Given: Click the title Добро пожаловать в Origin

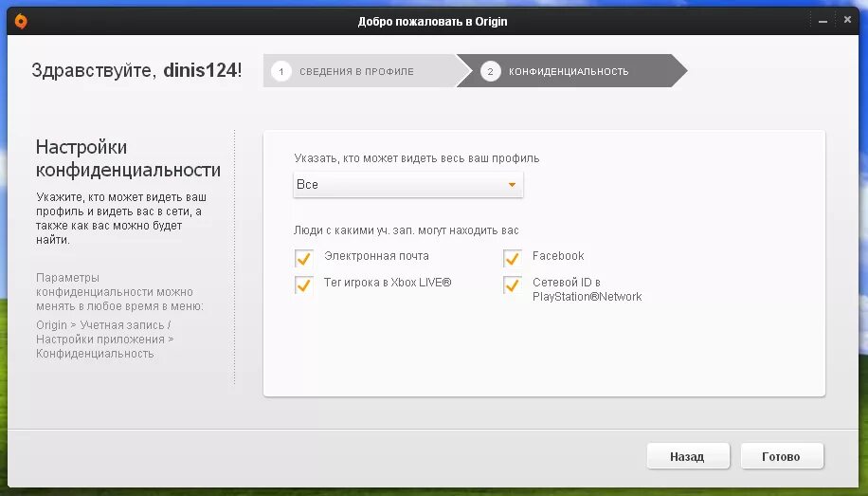Looking at the screenshot, I should coord(432,22).
